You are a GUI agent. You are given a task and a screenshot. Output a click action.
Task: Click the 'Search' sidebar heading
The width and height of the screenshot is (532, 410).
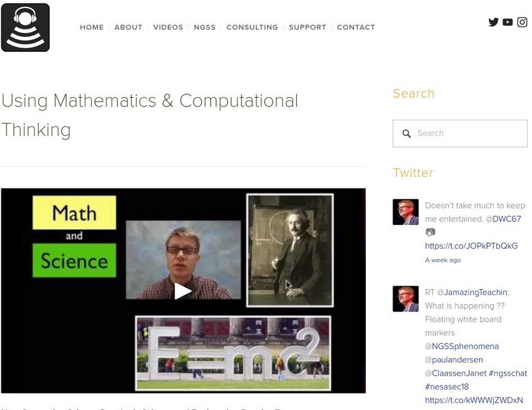point(414,93)
